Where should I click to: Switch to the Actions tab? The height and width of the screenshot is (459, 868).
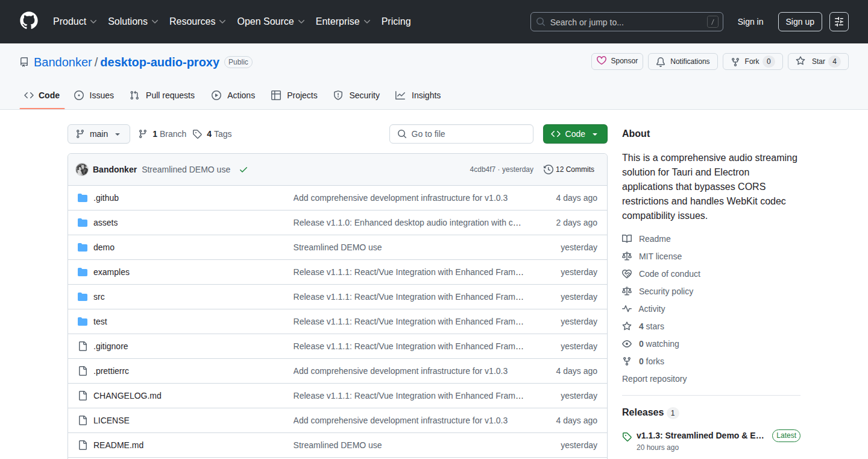coord(233,95)
